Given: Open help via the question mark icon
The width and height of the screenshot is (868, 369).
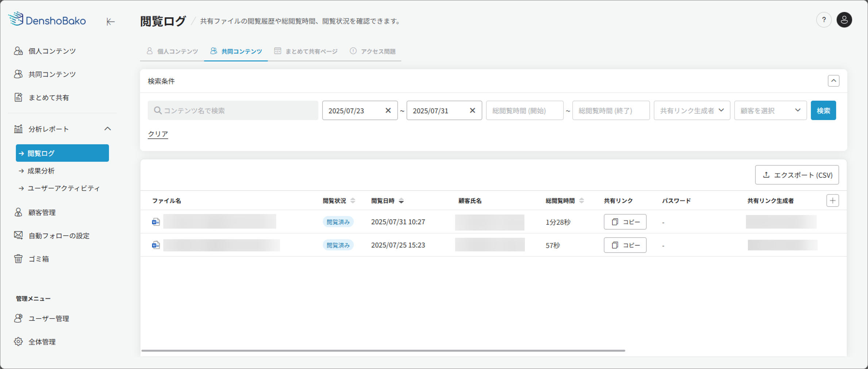Looking at the screenshot, I should 823,20.
